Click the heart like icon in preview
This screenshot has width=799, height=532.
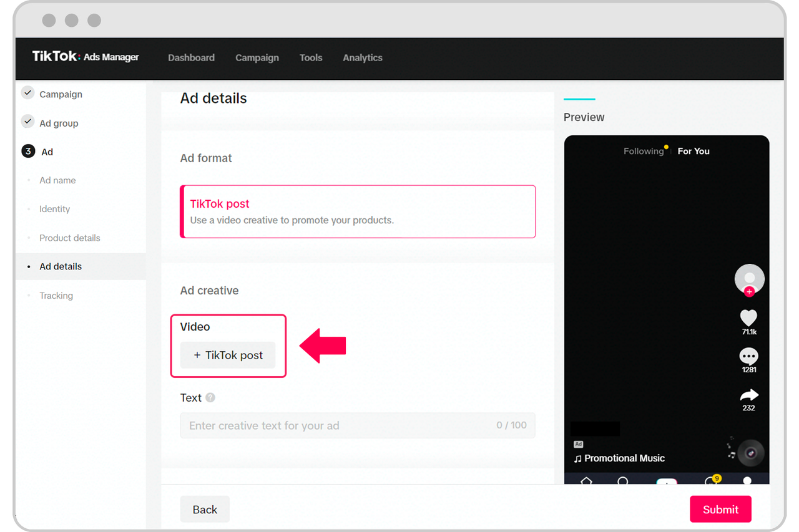coord(748,317)
